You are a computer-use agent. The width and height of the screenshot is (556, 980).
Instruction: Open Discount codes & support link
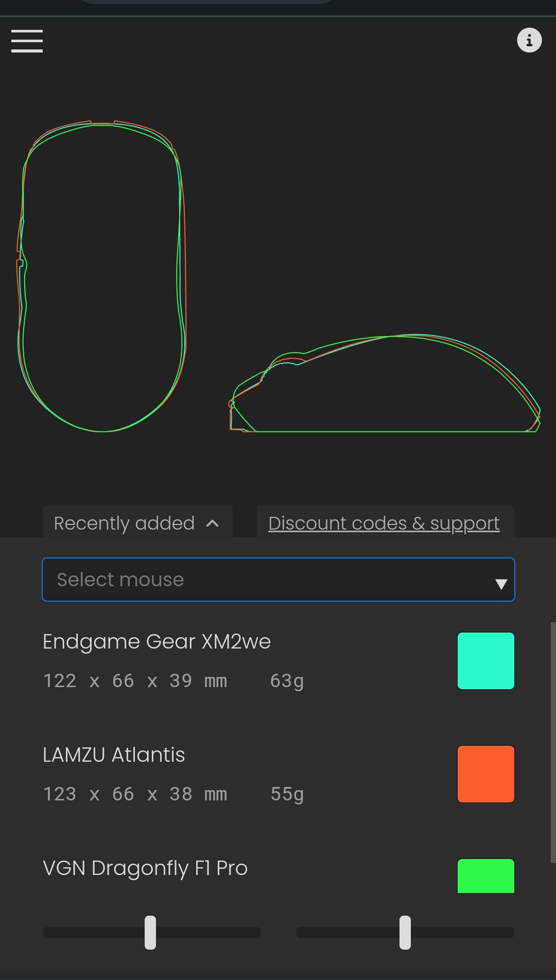pyautogui.click(x=384, y=523)
